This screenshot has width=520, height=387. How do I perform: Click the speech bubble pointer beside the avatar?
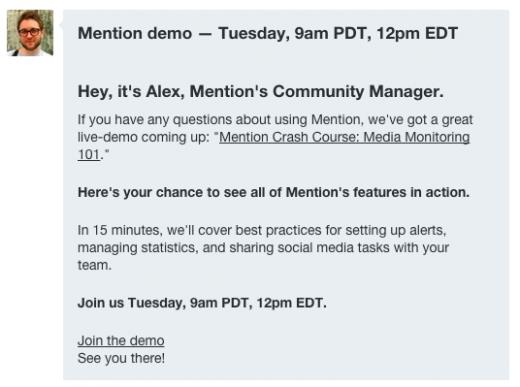point(61,25)
